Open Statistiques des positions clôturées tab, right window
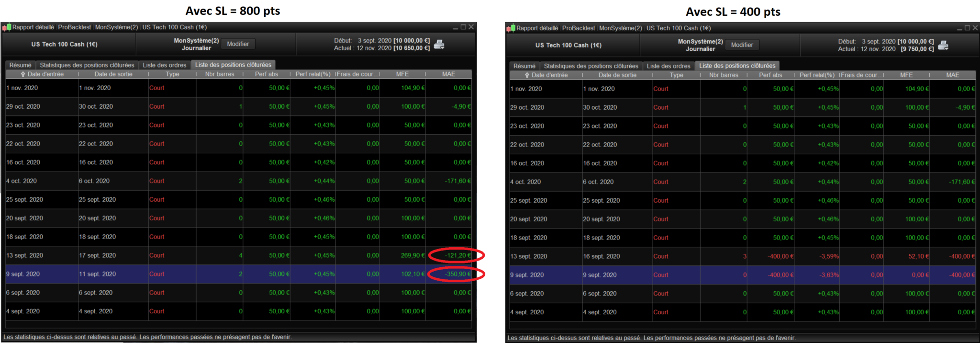 point(591,66)
